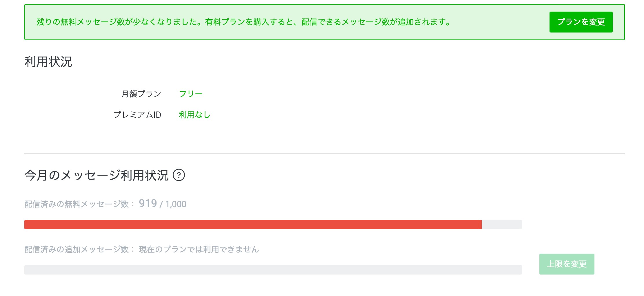Click the プレミアムID label
Viewport: 644px width, 296px height.
tap(137, 115)
